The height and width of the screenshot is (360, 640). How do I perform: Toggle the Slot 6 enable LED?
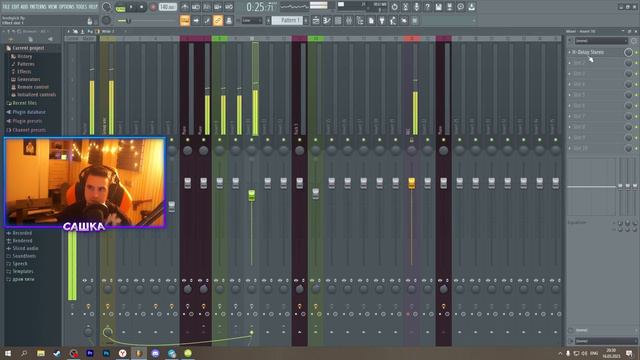pyautogui.click(x=636, y=106)
